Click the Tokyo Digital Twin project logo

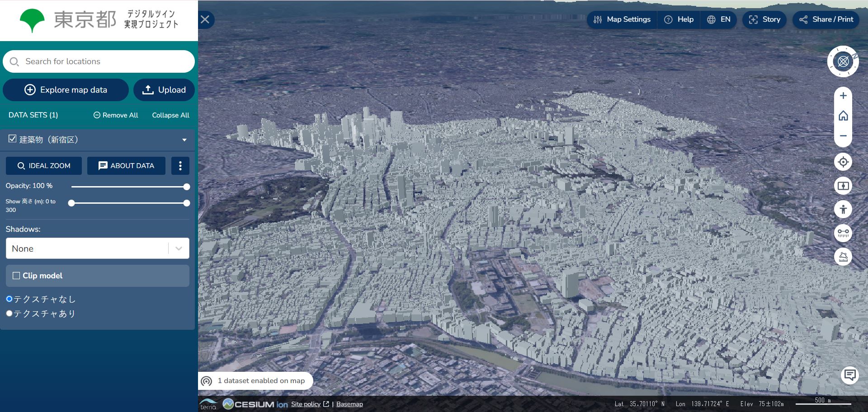point(99,20)
